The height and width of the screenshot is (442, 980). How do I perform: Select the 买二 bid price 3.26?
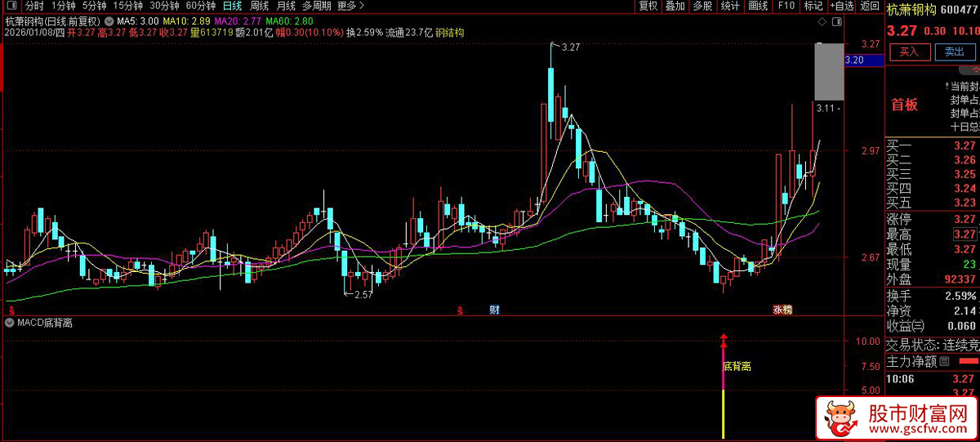pos(965,160)
